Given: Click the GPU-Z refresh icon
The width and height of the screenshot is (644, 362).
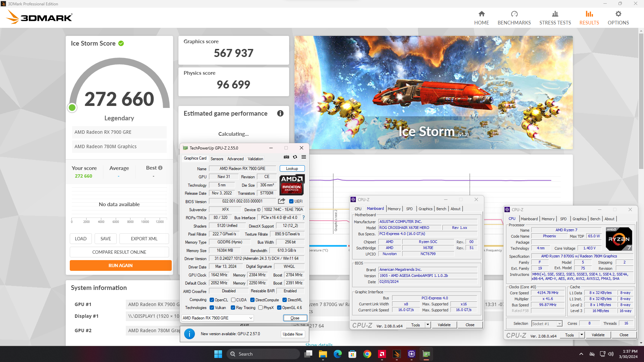Looking at the screenshot, I should 295,157.
